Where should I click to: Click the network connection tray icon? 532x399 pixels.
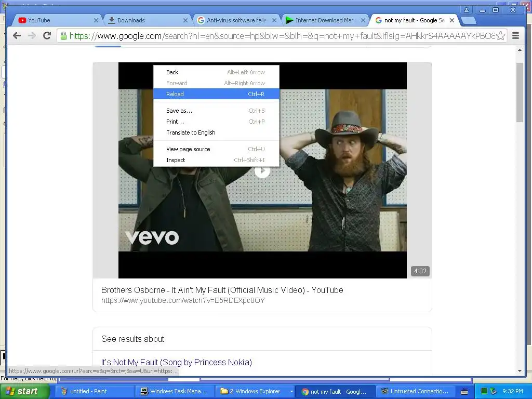coord(494,391)
